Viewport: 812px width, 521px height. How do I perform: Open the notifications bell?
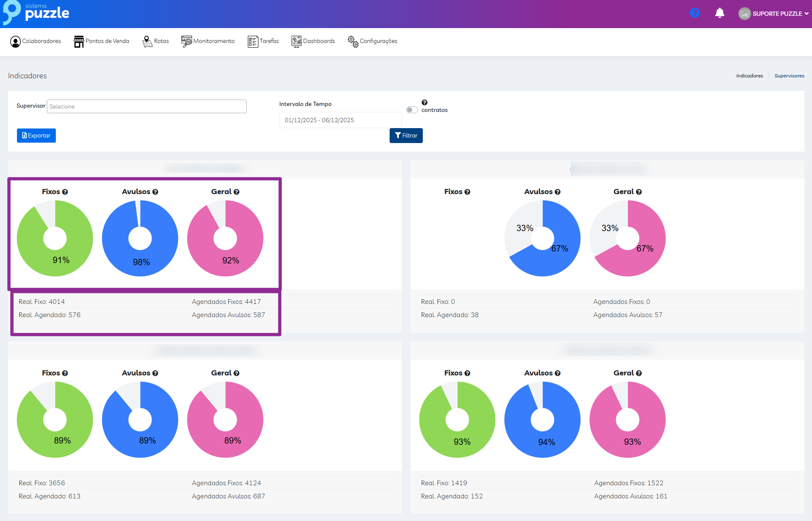pos(720,13)
